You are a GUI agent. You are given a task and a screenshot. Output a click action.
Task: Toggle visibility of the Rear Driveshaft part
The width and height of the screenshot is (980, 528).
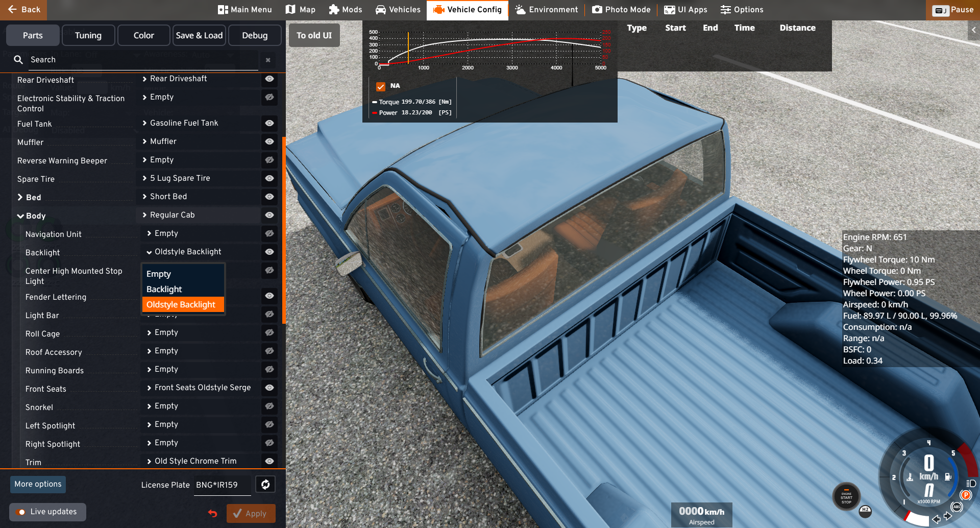269,79
